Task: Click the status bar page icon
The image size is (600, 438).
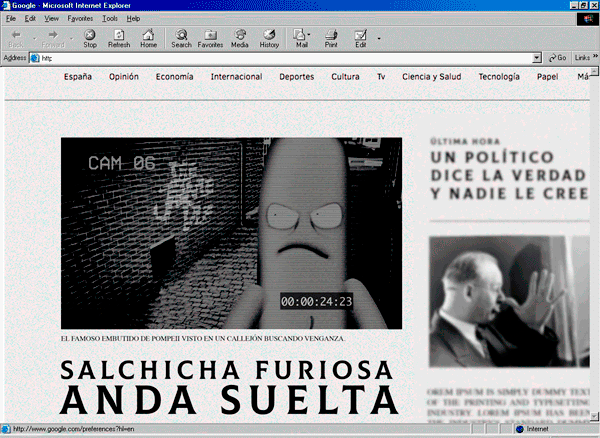Action: pos(6,429)
